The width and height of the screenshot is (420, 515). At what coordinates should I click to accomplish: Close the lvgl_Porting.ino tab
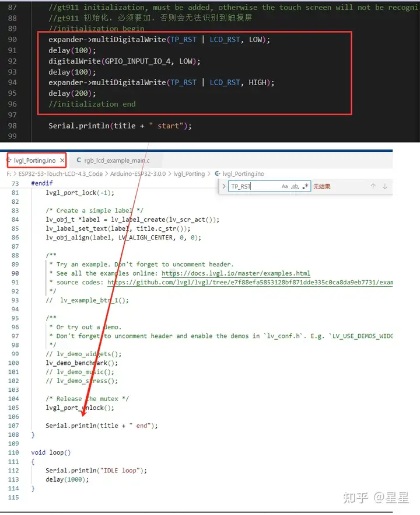coord(62,161)
